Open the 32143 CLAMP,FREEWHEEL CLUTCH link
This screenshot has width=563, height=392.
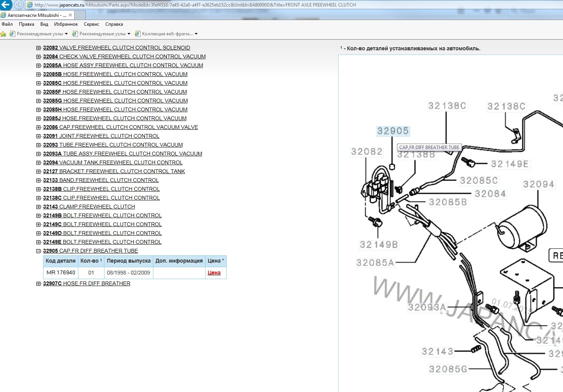pos(89,207)
